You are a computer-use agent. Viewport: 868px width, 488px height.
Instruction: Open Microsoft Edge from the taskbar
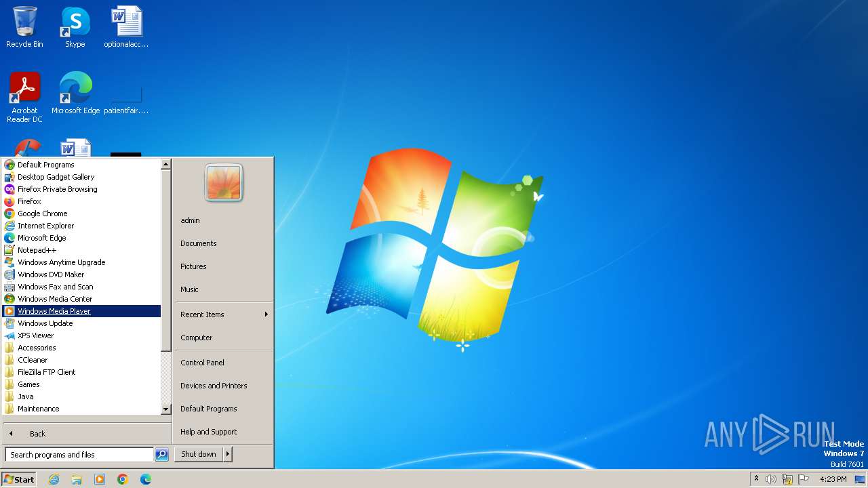coord(146,479)
